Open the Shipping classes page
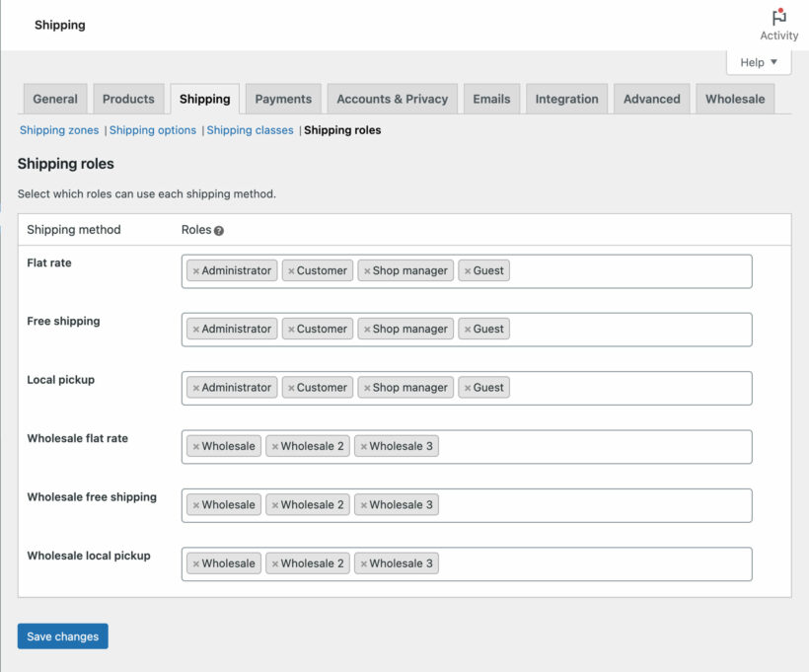Screen dimensions: 809x672 tap(250, 129)
